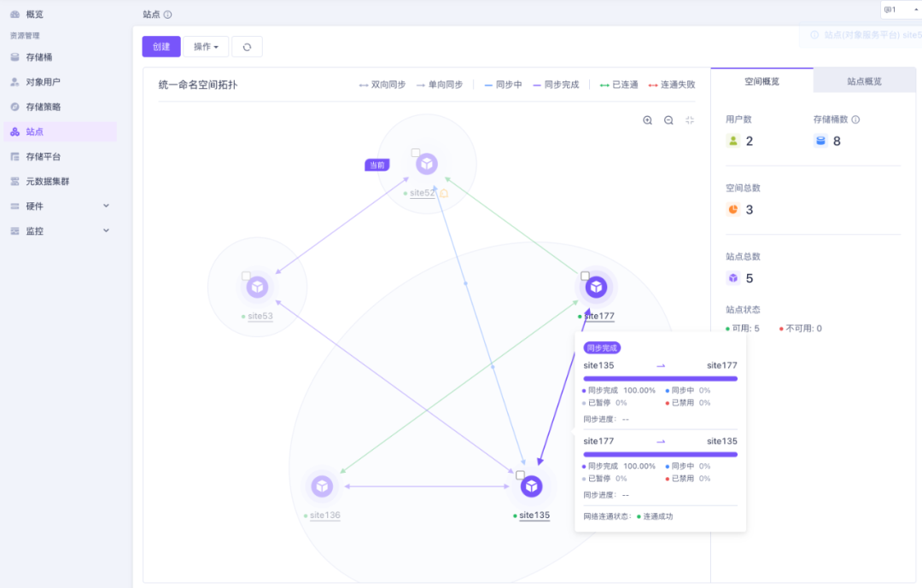Open the site53 label link

[x=260, y=317]
